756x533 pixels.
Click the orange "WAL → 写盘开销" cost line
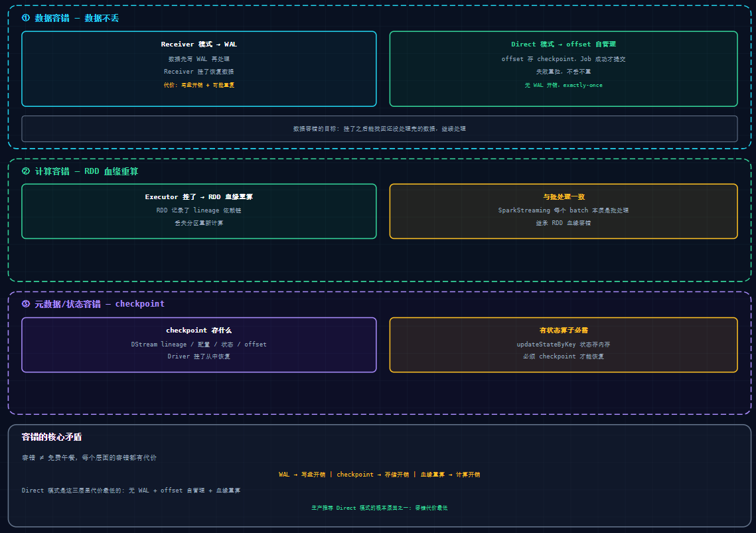click(x=380, y=475)
